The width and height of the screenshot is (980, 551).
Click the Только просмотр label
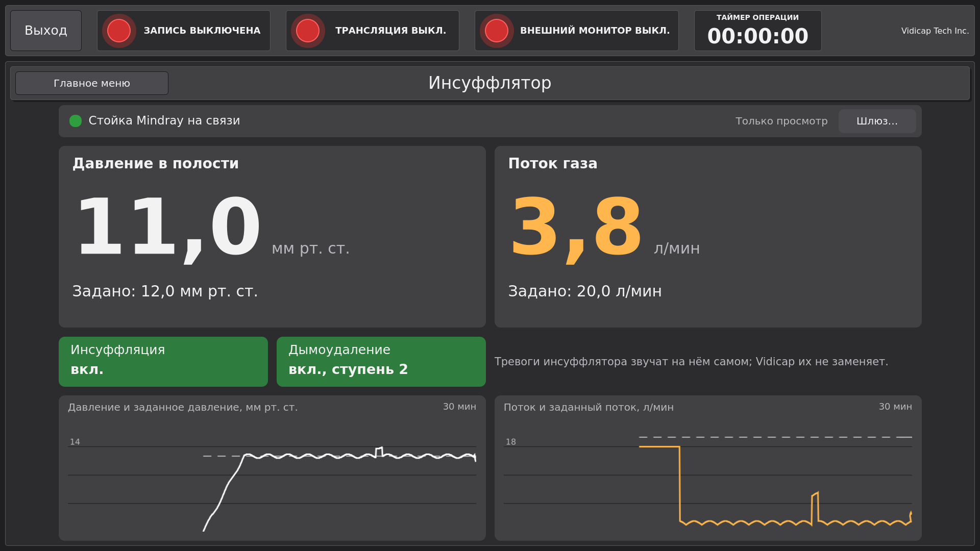pyautogui.click(x=781, y=121)
